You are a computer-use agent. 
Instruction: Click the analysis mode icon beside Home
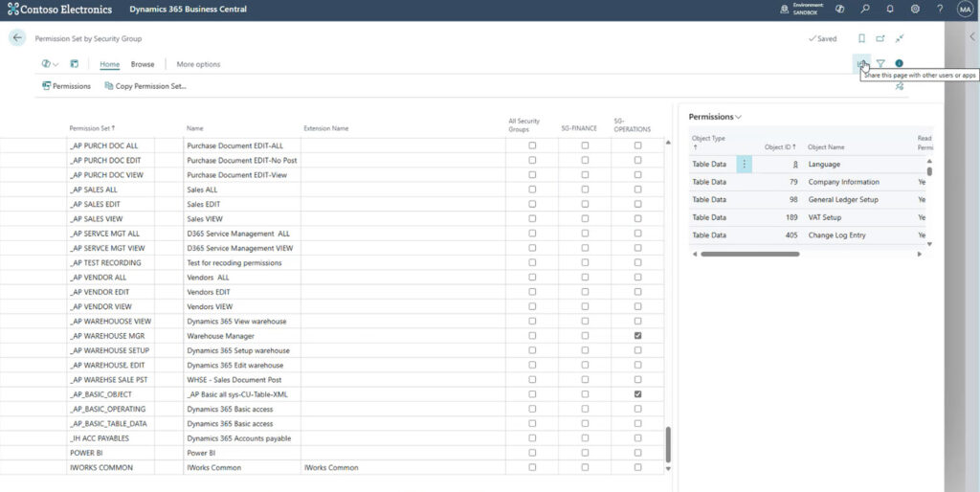pyautogui.click(x=74, y=64)
